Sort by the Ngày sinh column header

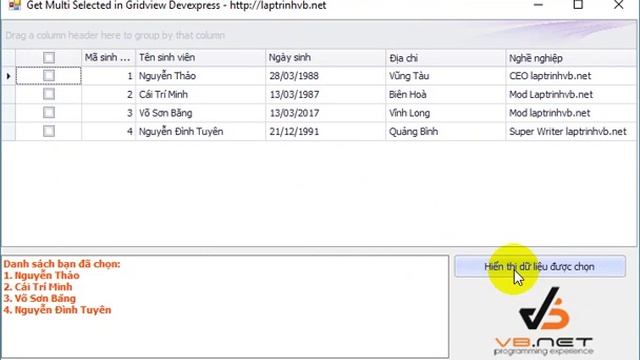click(325, 58)
